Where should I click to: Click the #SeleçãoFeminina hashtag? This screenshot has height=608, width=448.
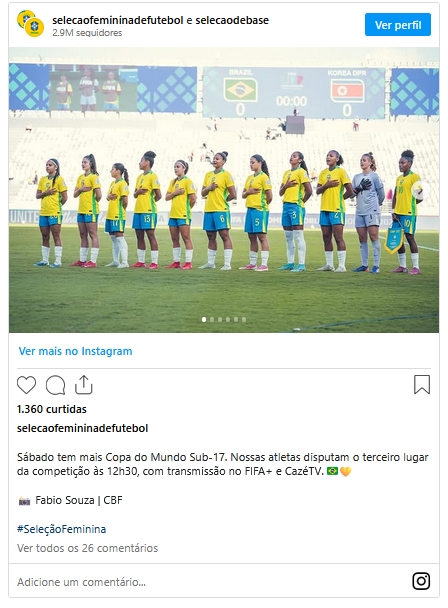(x=61, y=529)
